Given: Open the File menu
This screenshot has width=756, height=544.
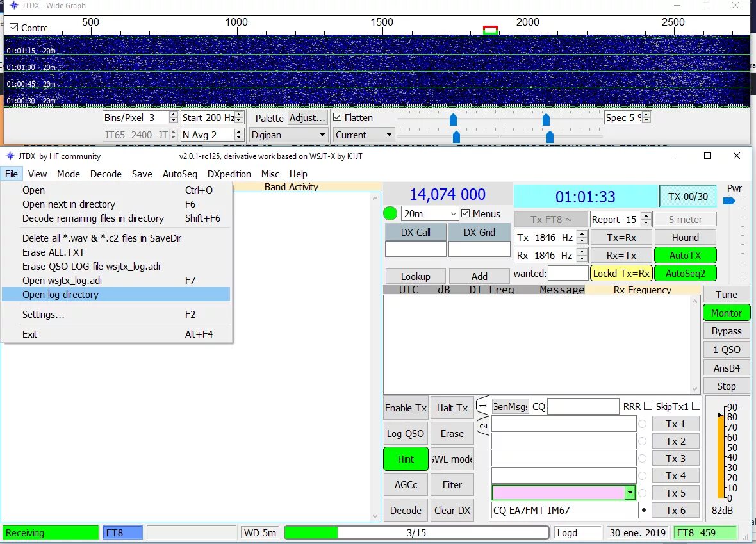Looking at the screenshot, I should (x=11, y=174).
